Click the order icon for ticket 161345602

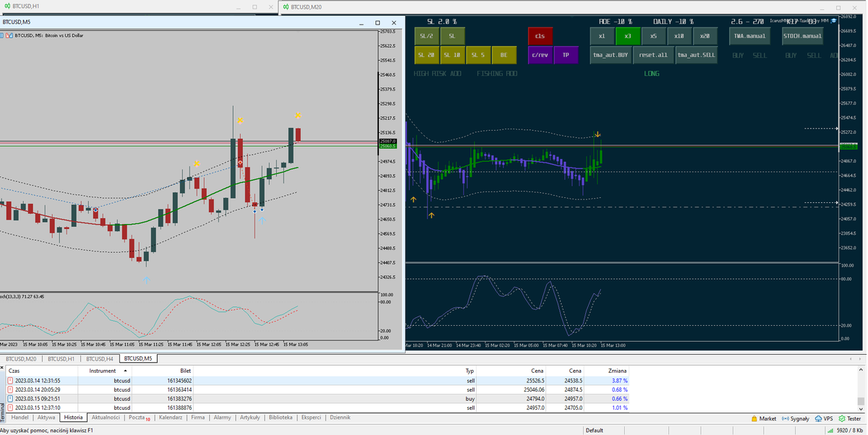pos(10,380)
